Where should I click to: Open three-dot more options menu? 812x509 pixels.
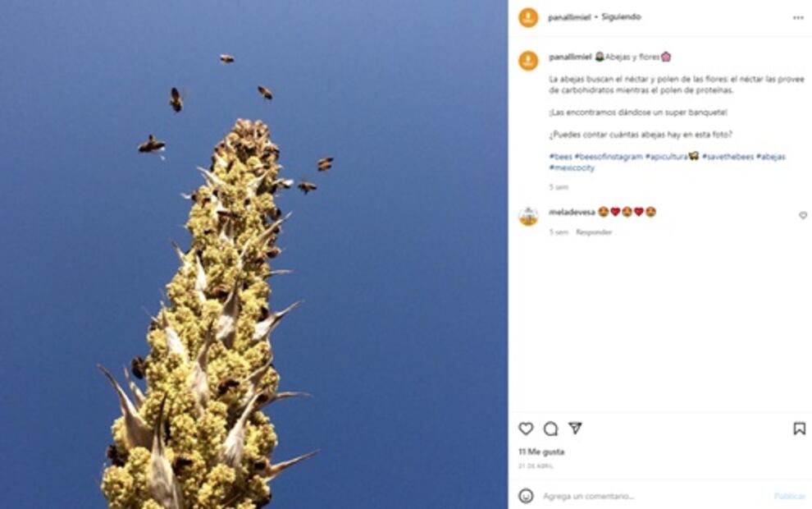point(798,17)
